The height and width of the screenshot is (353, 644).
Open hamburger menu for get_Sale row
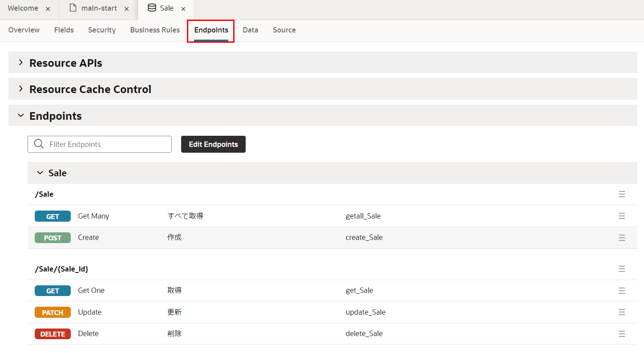tap(622, 291)
